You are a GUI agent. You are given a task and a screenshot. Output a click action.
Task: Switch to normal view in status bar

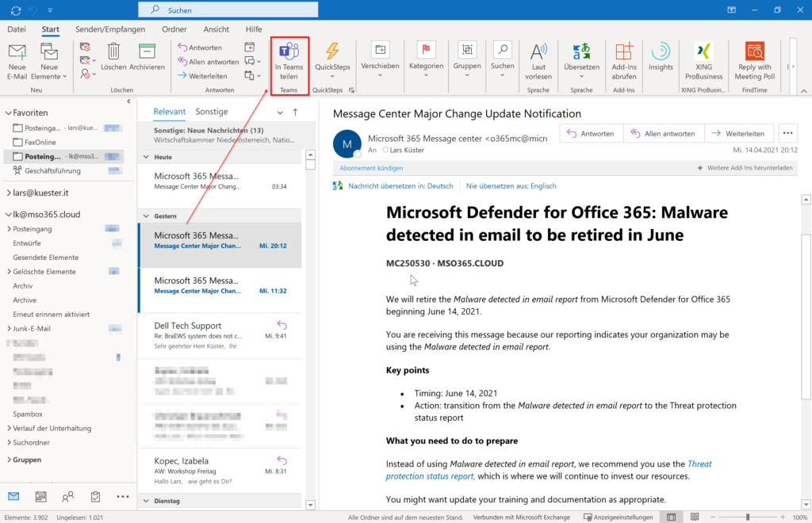[671, 517]
